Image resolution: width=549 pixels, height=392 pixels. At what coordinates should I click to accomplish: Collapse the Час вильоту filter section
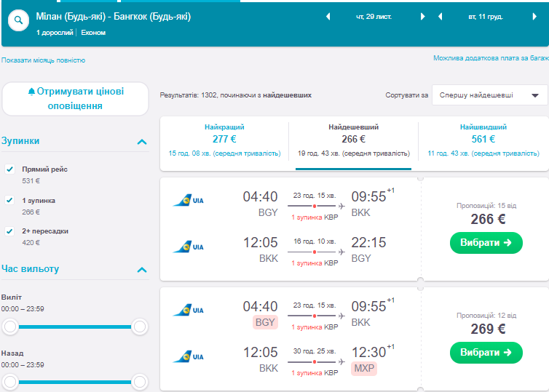pos(142,270)
